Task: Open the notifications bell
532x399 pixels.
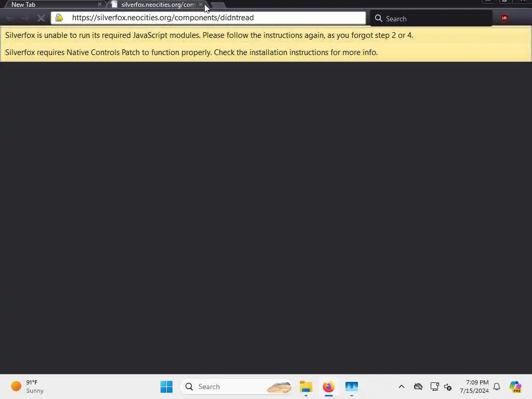Action: point(497,387)
